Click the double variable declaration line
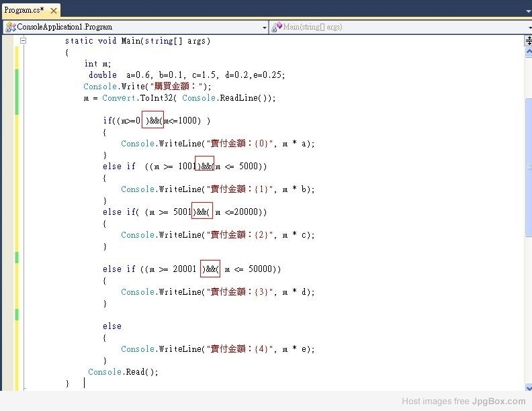This screenshot has height=411, width=532. (x=187, y=75)
